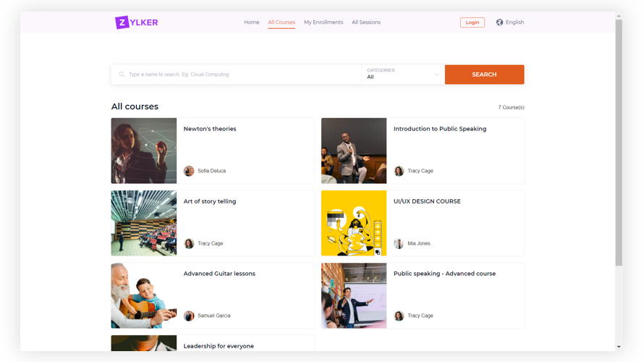
Task: Open Newton's theories course title
Action: click(x=210, y=129)
